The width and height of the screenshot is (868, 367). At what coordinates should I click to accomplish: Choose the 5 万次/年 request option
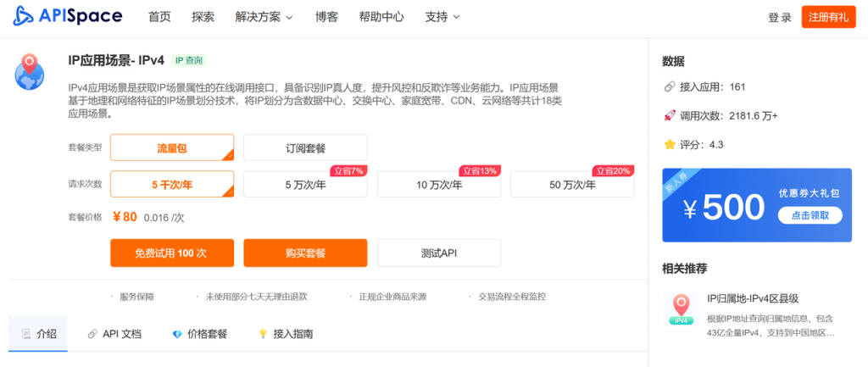coord(305,184)
